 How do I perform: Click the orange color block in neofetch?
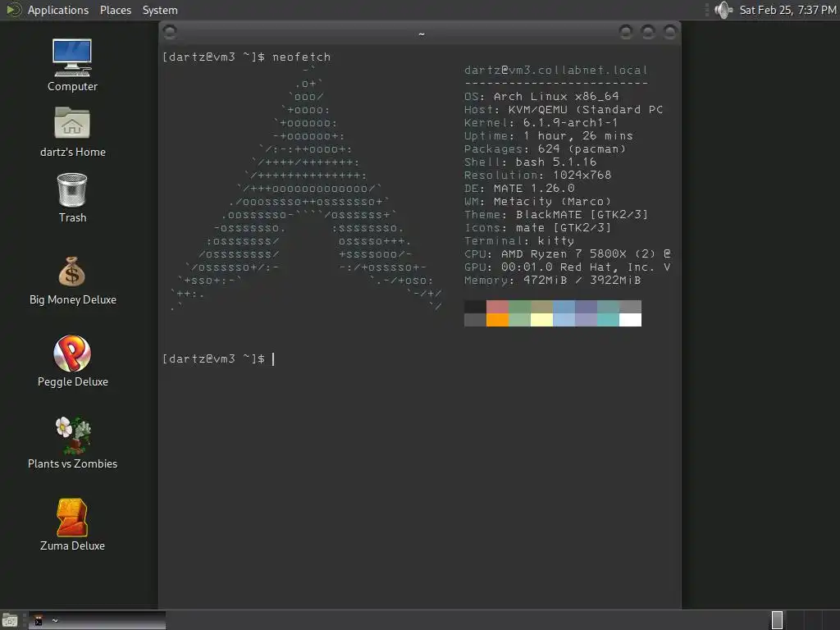pos(497,320)
